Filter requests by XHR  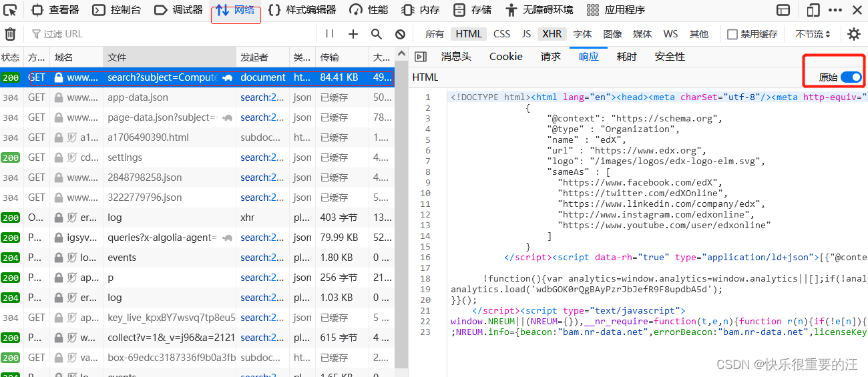[x=552, y=34]
